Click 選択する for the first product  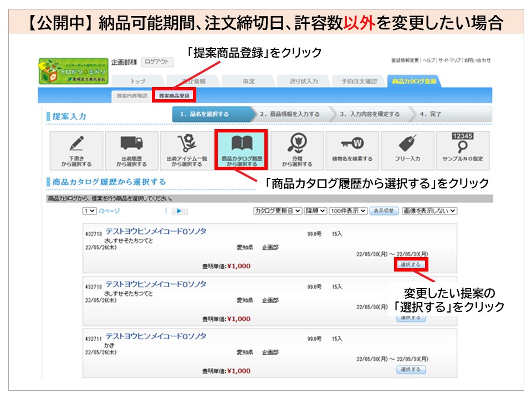411,265
